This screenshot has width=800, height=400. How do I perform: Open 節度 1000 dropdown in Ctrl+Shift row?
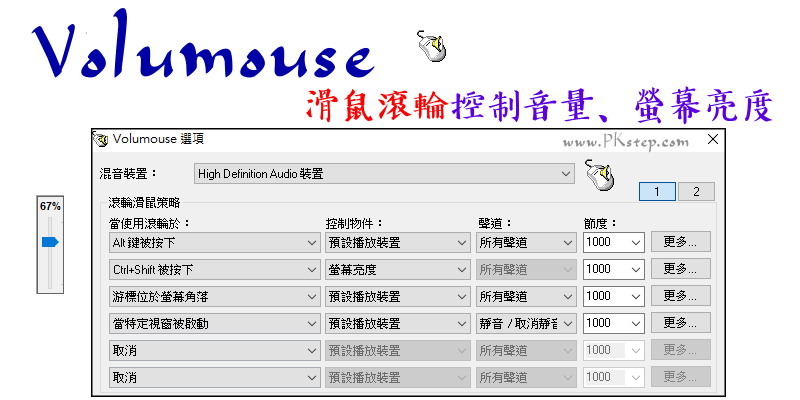point(614,269)
